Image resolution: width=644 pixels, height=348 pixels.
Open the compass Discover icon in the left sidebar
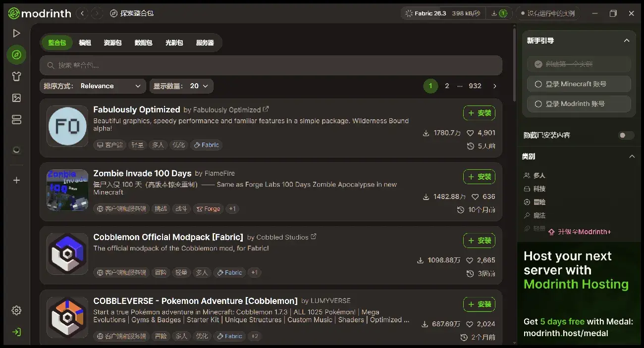click(16, 54)
